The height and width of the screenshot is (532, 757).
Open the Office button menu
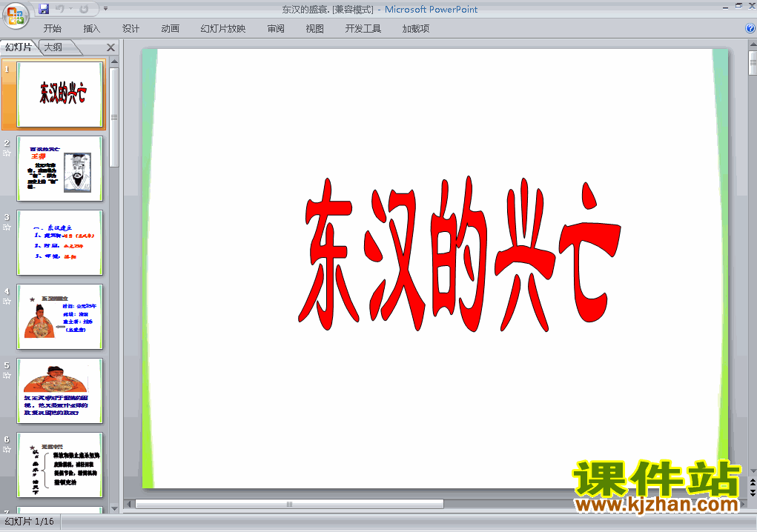coord(16,16)
